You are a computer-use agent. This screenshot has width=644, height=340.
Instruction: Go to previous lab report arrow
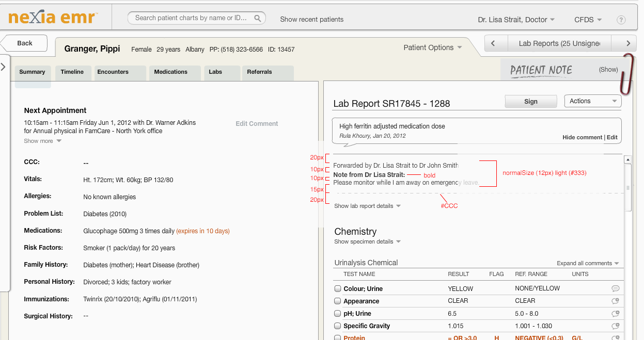(x=493, y=44)
